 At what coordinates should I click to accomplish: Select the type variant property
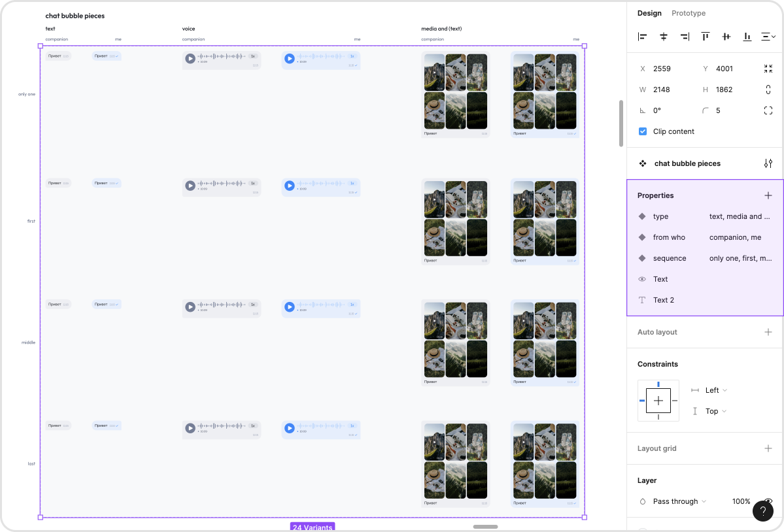click(705, 216)
